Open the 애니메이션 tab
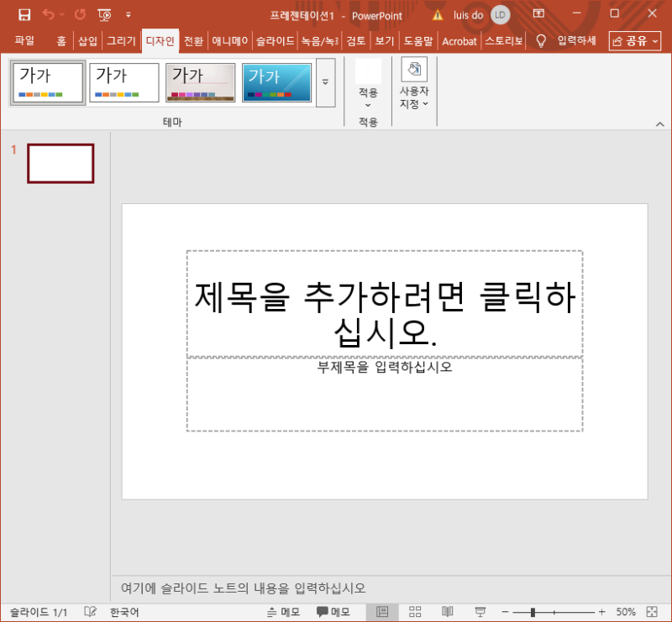 (x=229, y=41)
